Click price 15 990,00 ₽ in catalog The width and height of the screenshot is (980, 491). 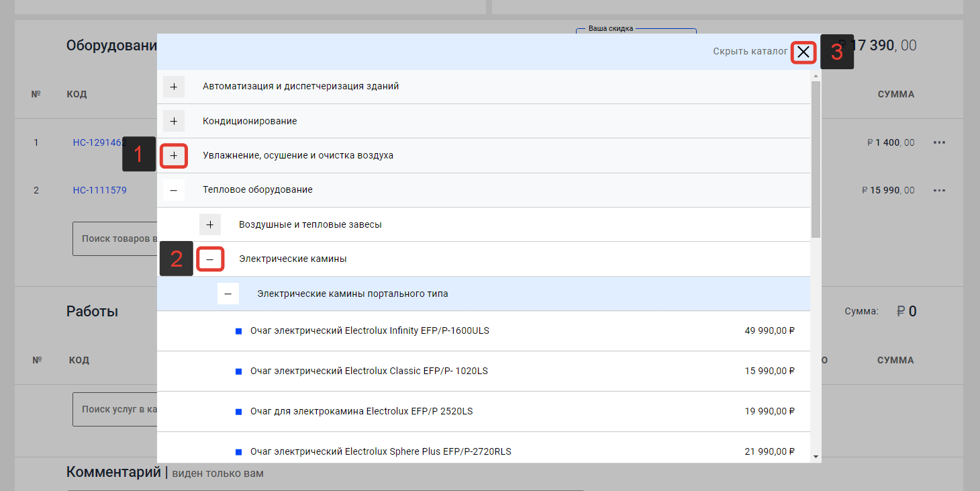[x=770, y=371]
